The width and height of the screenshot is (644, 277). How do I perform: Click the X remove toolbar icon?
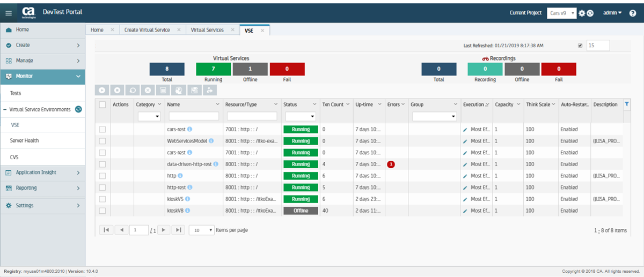coord(149,89)
